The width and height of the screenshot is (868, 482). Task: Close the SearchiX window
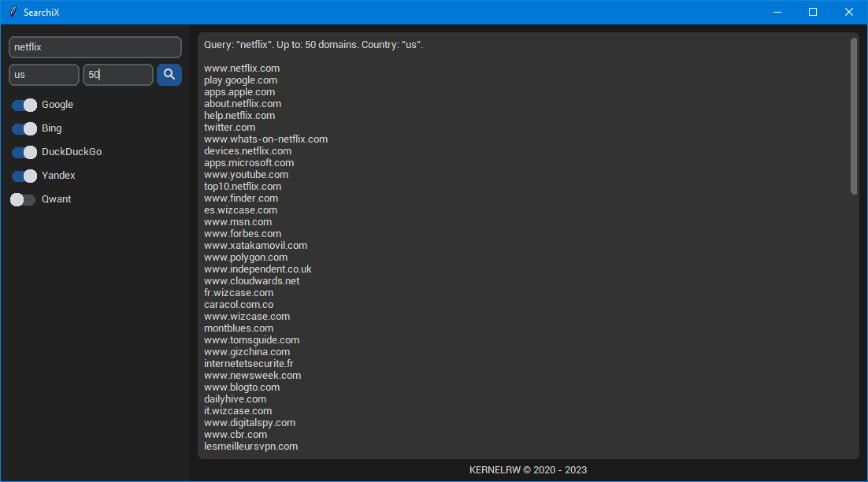848,12
